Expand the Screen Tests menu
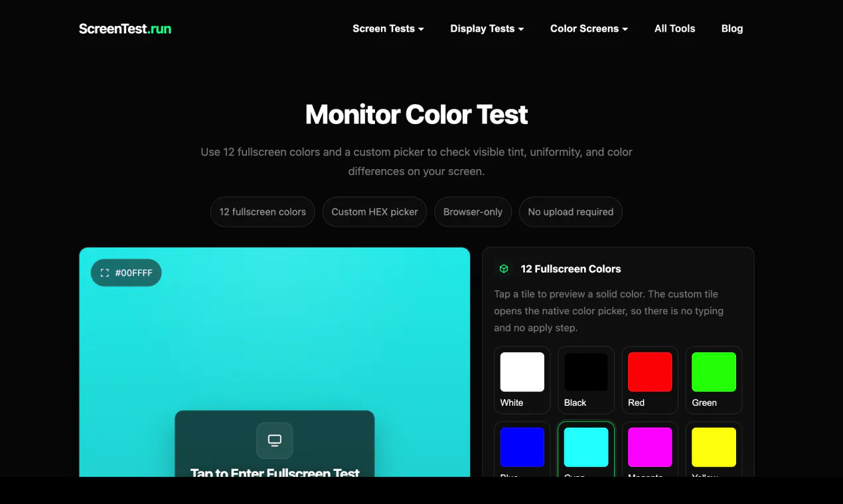The image size is (843, 504). point(388,29)
